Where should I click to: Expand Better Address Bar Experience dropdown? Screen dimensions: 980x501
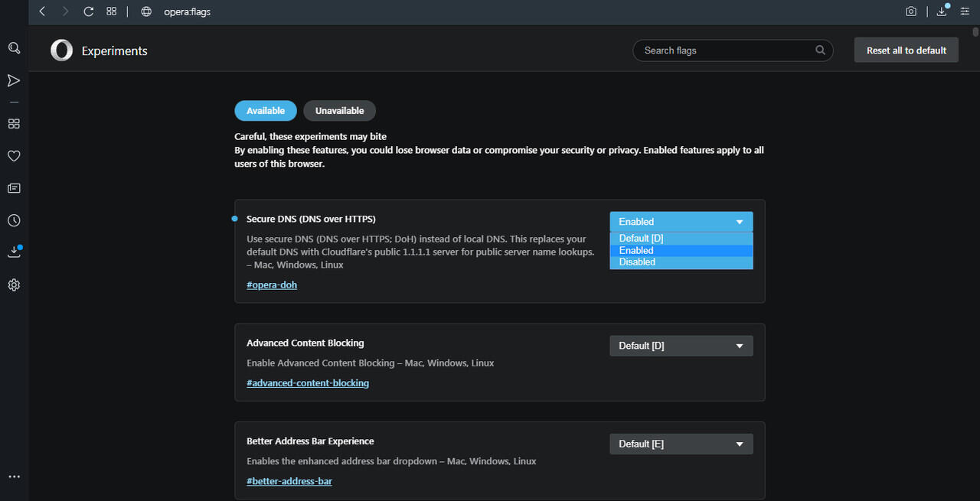click(x=681, y=444)
